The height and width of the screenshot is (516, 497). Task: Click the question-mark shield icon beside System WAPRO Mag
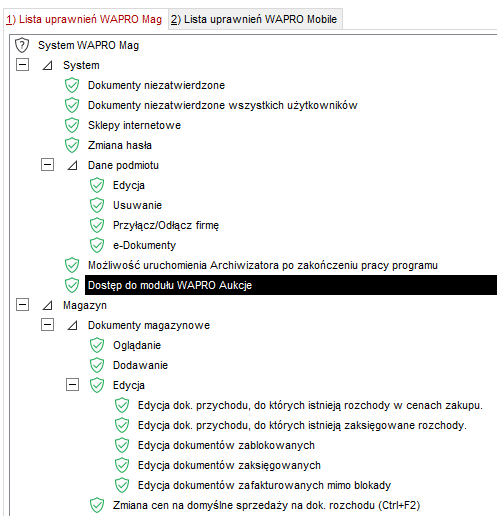pos(22,45)
